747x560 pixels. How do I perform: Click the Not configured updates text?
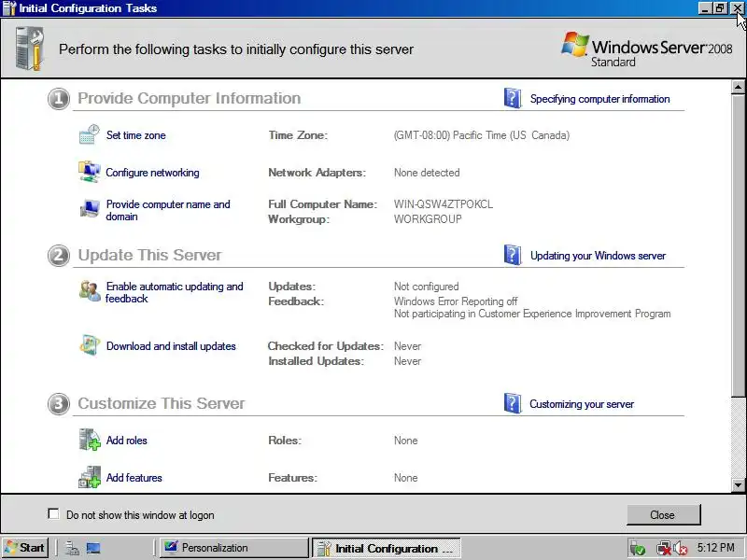click(x=427, y=287)
